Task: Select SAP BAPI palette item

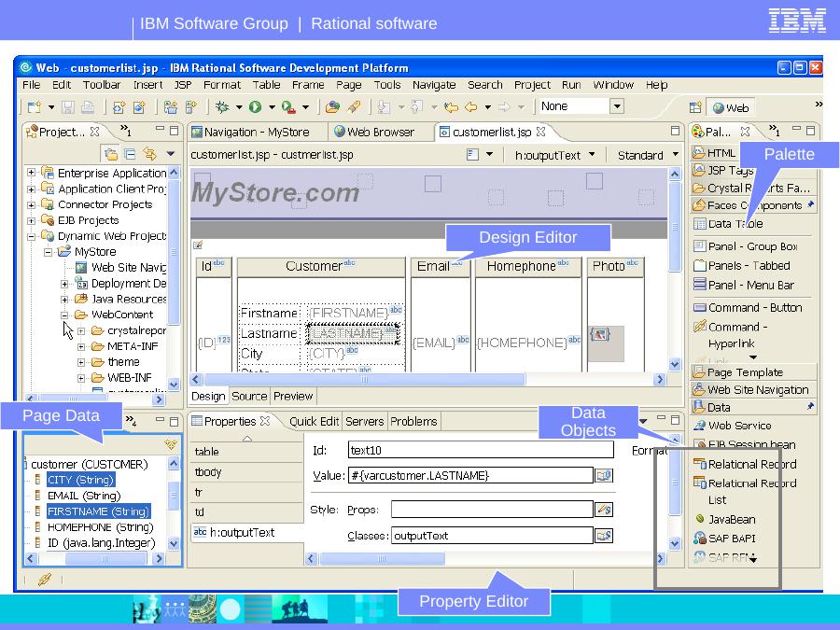Action: point(724,539)
